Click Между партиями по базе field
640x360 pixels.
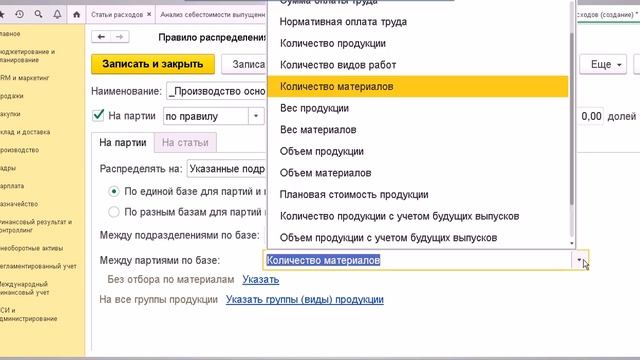pos(418,260)
